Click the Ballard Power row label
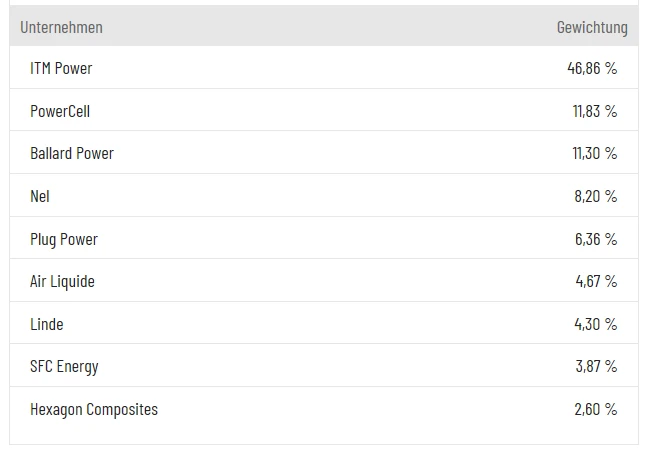 72,153
